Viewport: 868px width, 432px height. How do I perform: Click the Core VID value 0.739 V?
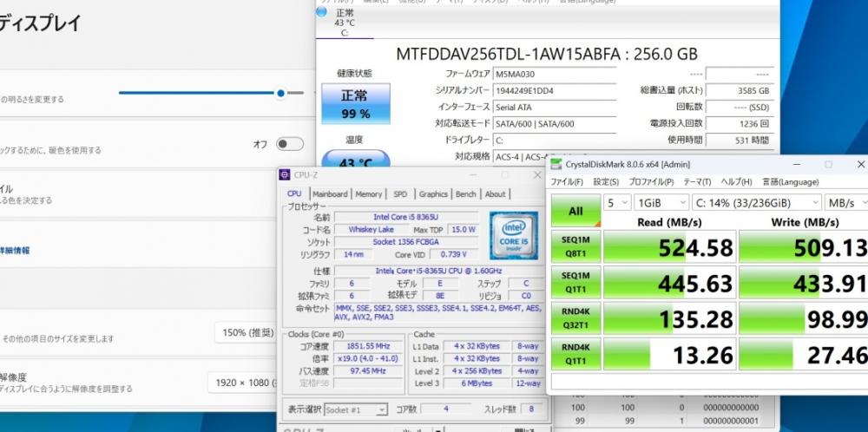coord(453,255)
